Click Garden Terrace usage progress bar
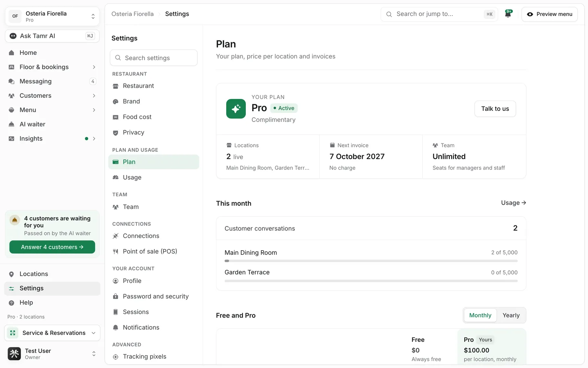 pyautogui.click(x=371, y=281)
